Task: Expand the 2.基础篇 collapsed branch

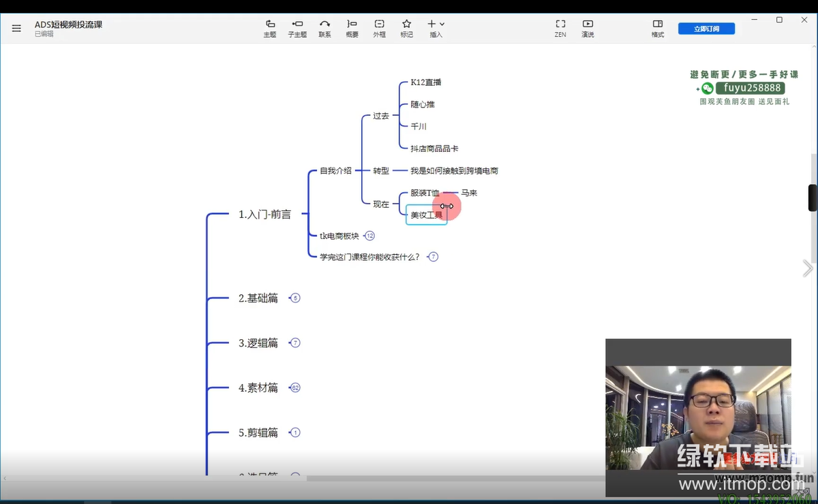Action: 295,298
